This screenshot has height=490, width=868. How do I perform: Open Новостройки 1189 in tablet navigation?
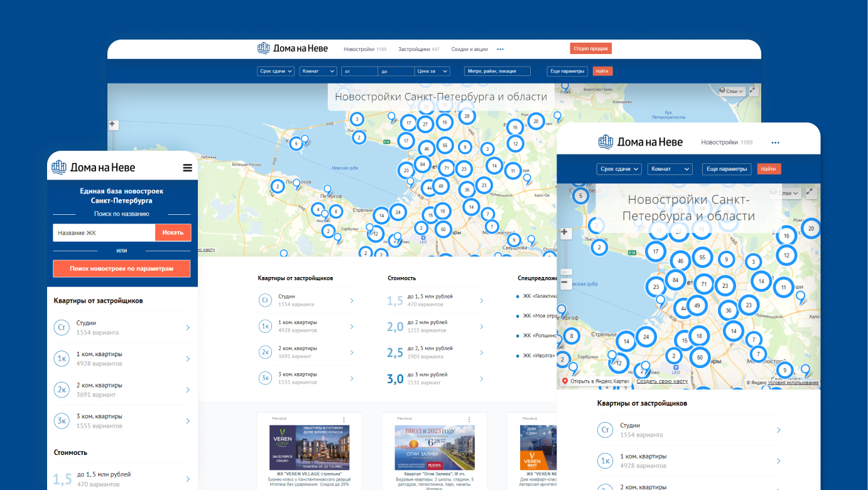(x=727, y=143)
